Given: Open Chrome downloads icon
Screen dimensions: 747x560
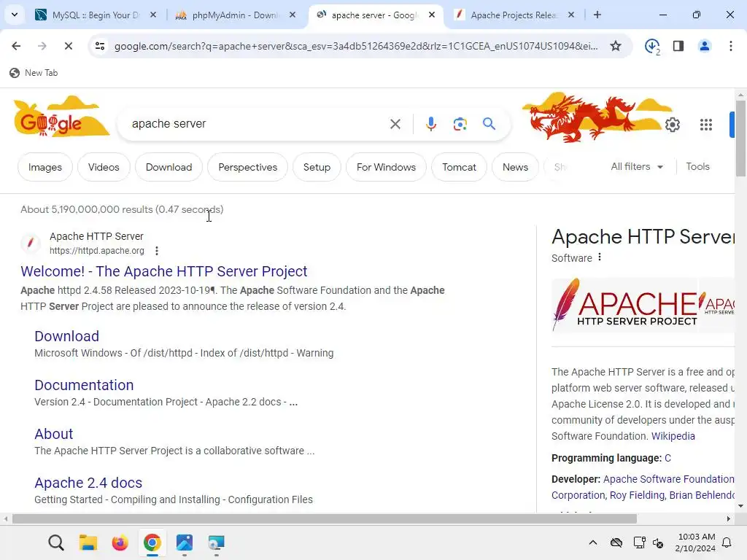Looking at the screenshot, I should [651, 46].
